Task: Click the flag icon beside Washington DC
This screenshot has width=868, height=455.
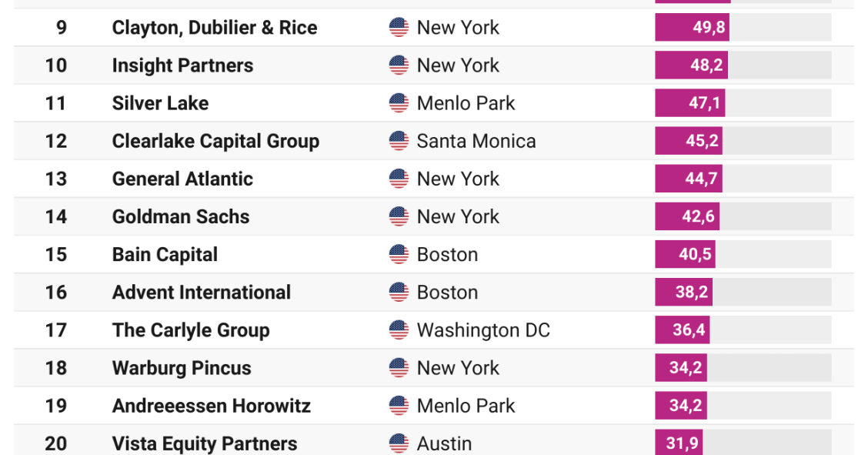Action: 399,330
